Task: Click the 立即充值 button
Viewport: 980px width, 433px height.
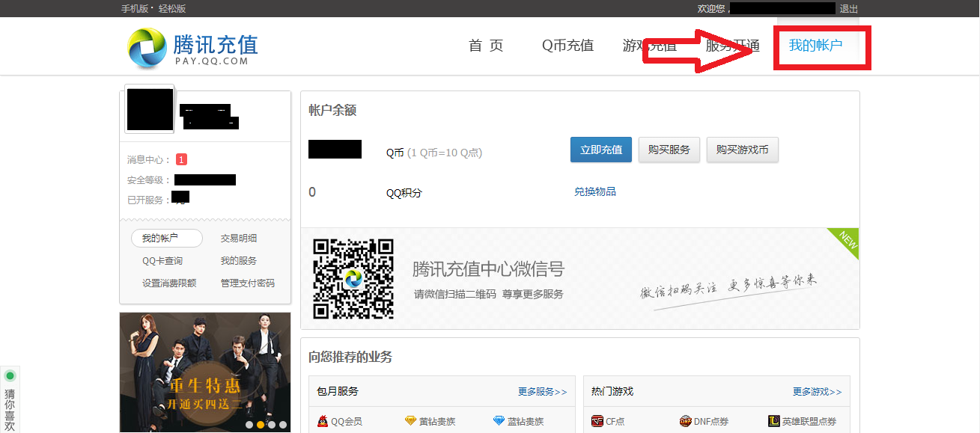Action: (x=601, y=150)
